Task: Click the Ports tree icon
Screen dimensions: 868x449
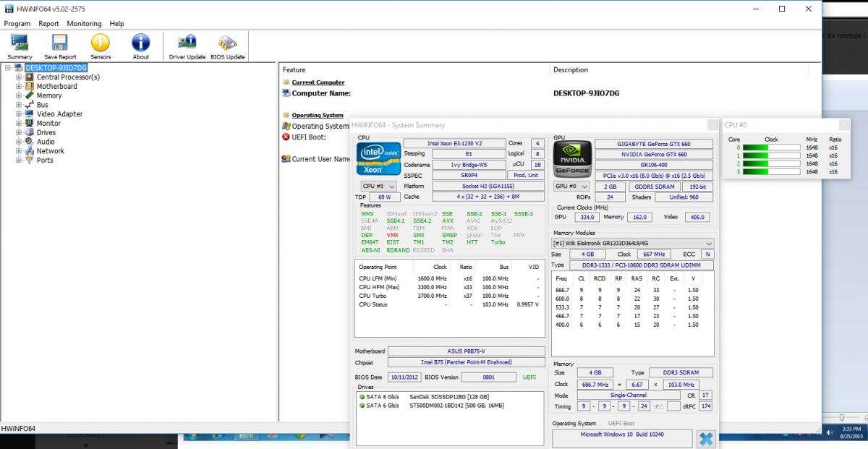Action: 30,160
